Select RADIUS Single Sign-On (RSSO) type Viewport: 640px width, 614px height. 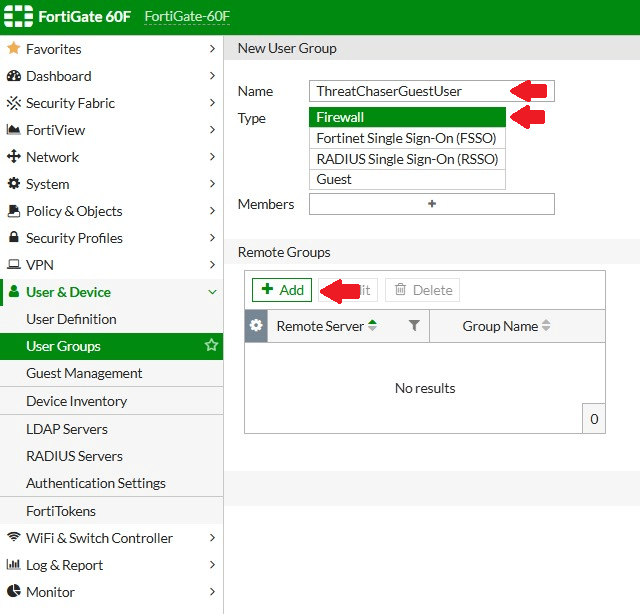pyautogui.click(x=407, y=159)
